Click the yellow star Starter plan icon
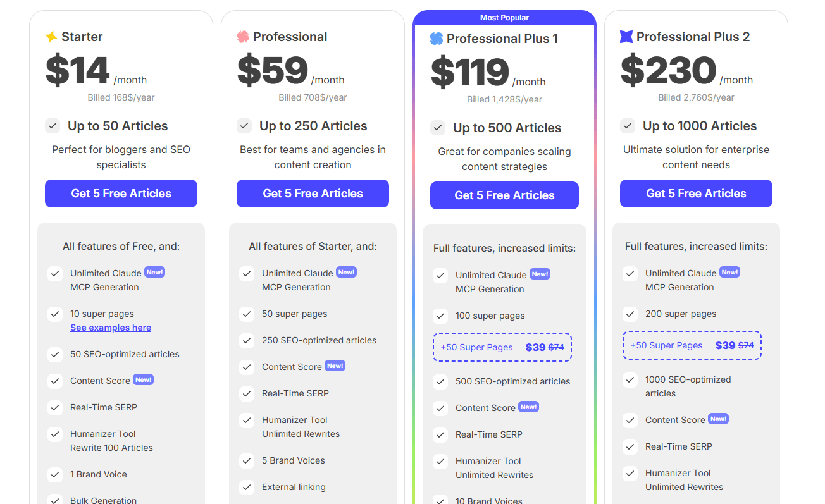This screenshot has height=504, width=825. 51,37
